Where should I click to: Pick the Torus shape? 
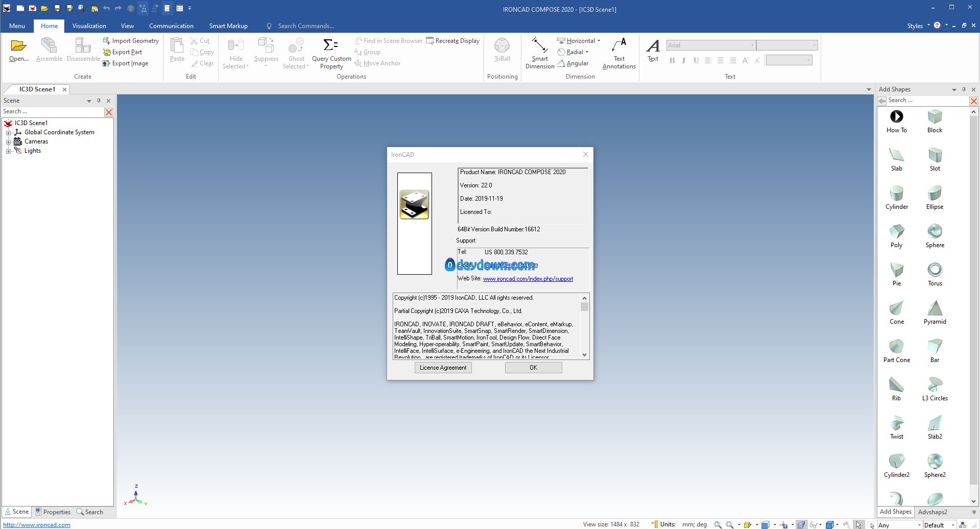point(935,274)
